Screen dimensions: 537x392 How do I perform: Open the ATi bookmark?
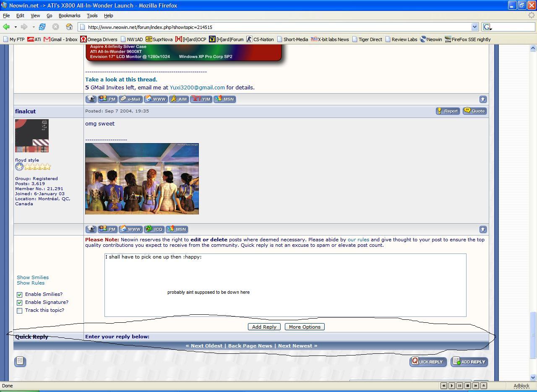pos(34,39)
